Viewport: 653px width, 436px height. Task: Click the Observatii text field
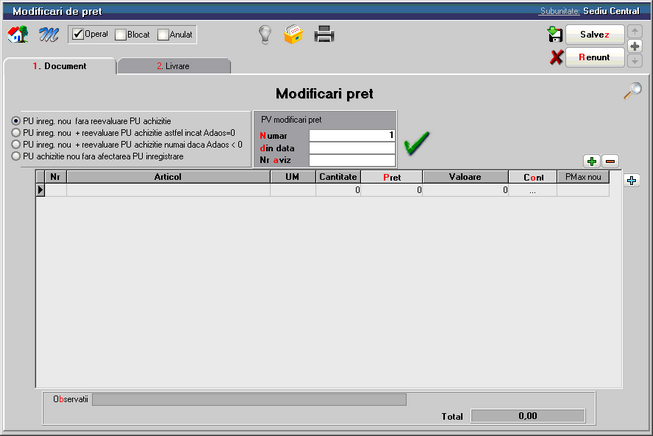(249, 399)
